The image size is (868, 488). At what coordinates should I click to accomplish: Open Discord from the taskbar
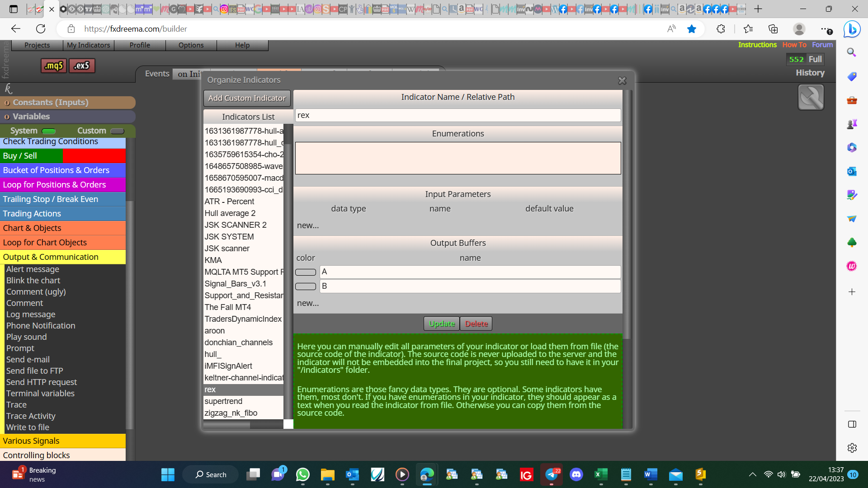(576, 474)
